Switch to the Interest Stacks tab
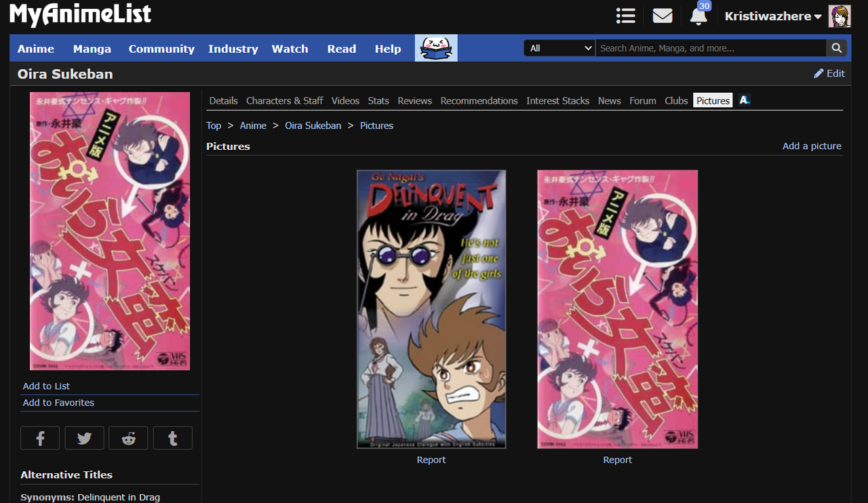Viewport: 868px width, 503px height. [557, 100]
